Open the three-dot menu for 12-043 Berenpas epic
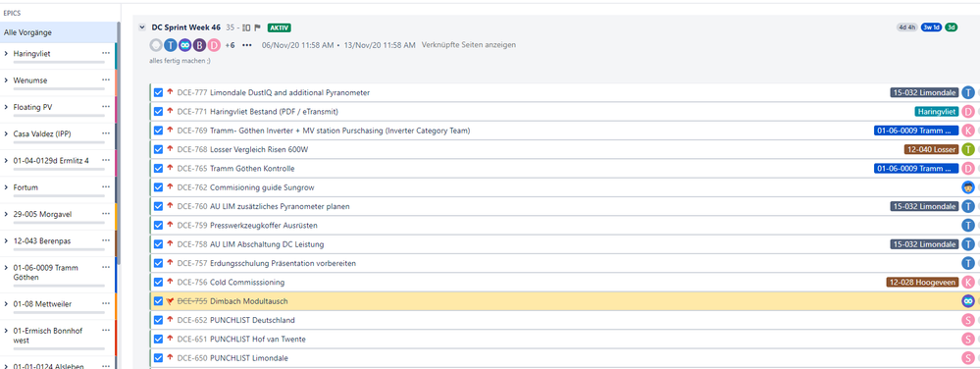980x369 pixels. (106, 240)
